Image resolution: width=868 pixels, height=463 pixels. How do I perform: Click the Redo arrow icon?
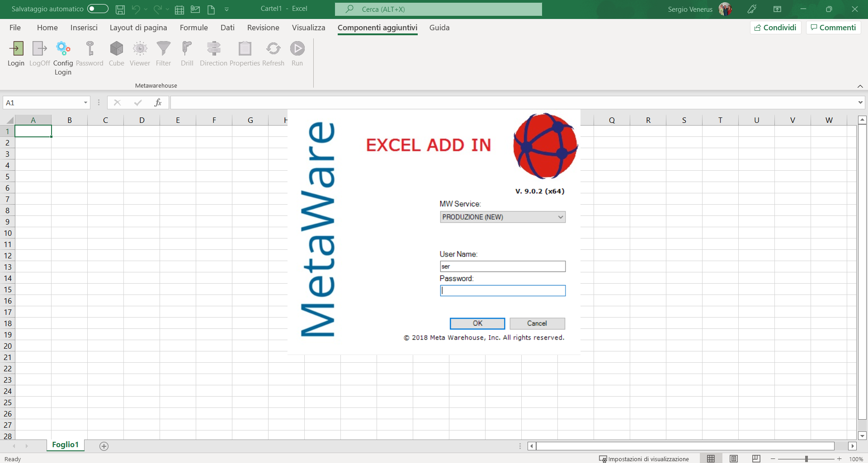pyautogui.click(x=157, y=9)
